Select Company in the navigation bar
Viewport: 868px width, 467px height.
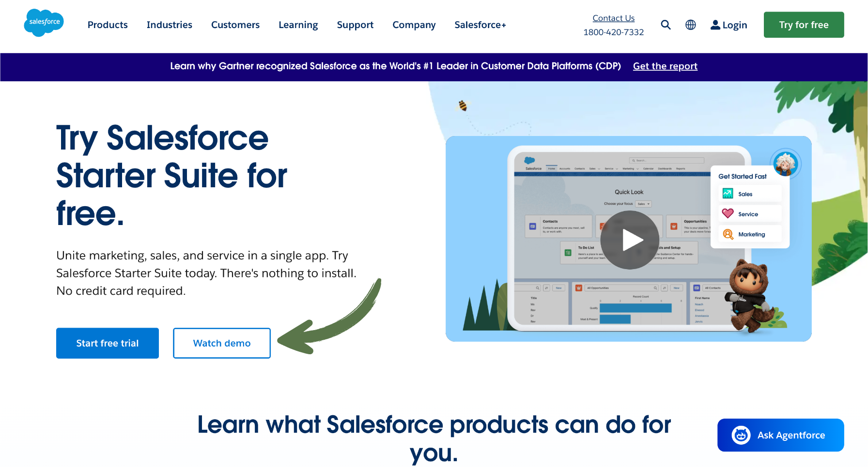[x=414, y=25]
